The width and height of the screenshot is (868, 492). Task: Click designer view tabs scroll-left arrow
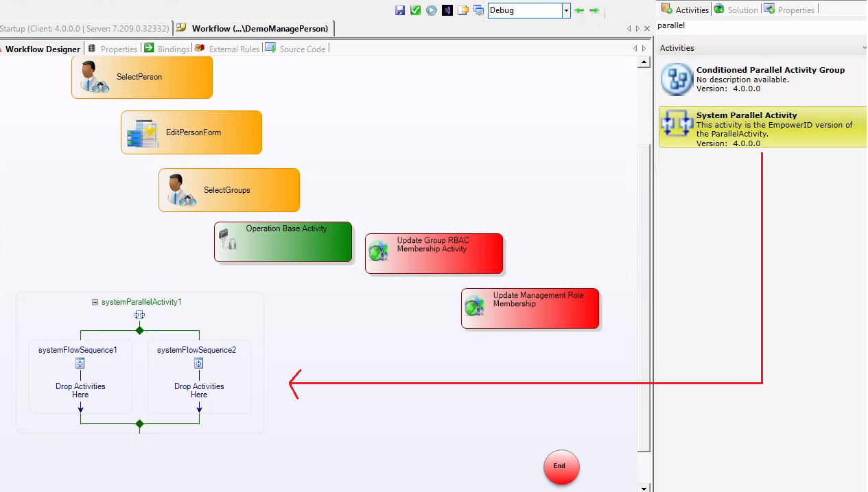click(635, 49)
